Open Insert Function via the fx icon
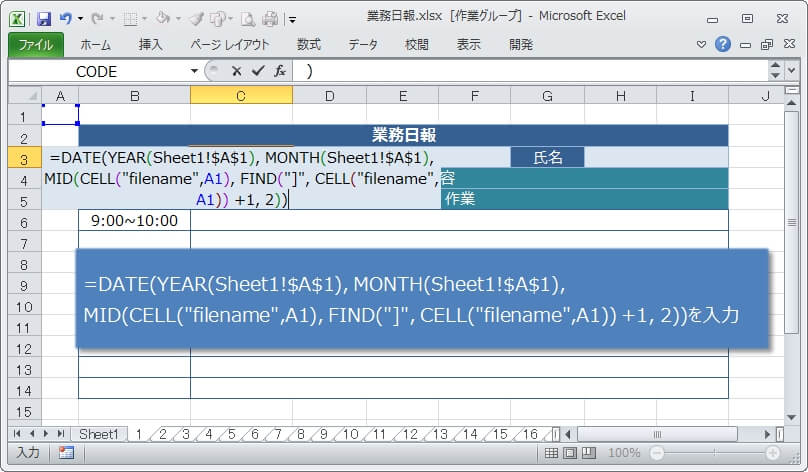This screenshot has width=808, height=472. pyautogui.click(x=280, y=71)
